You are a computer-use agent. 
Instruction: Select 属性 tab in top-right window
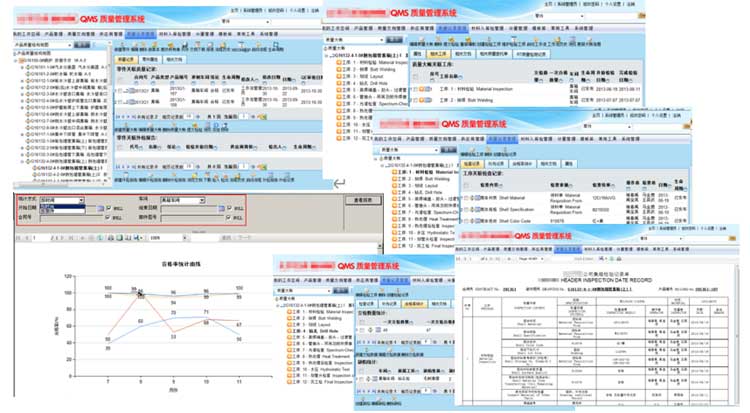[x=417, y=54]
